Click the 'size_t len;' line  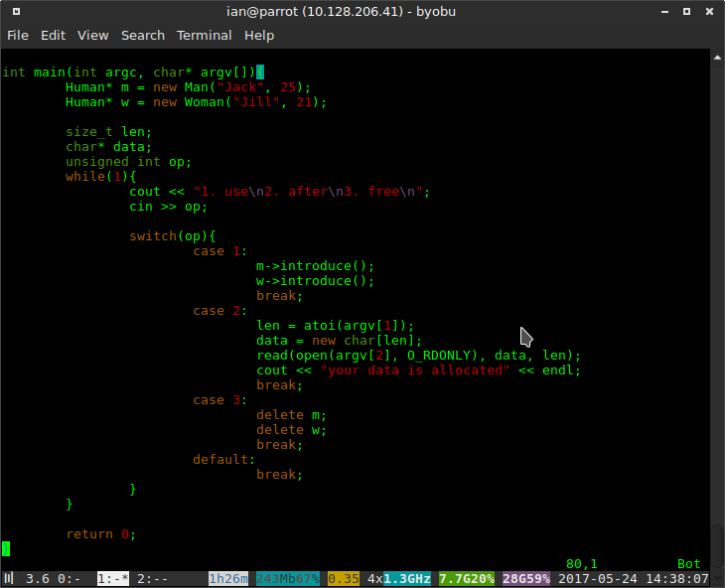click(x=108, y=132)
